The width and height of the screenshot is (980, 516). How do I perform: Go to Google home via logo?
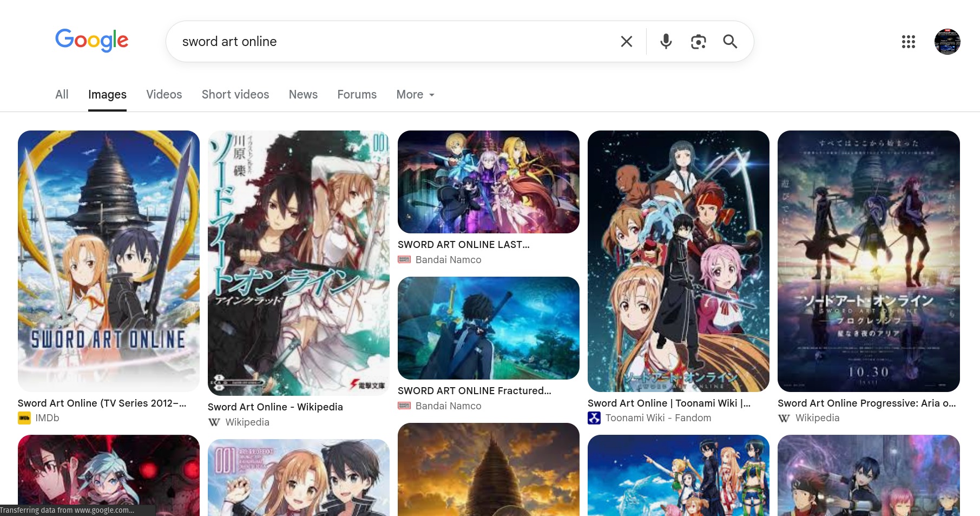[92, 41]
